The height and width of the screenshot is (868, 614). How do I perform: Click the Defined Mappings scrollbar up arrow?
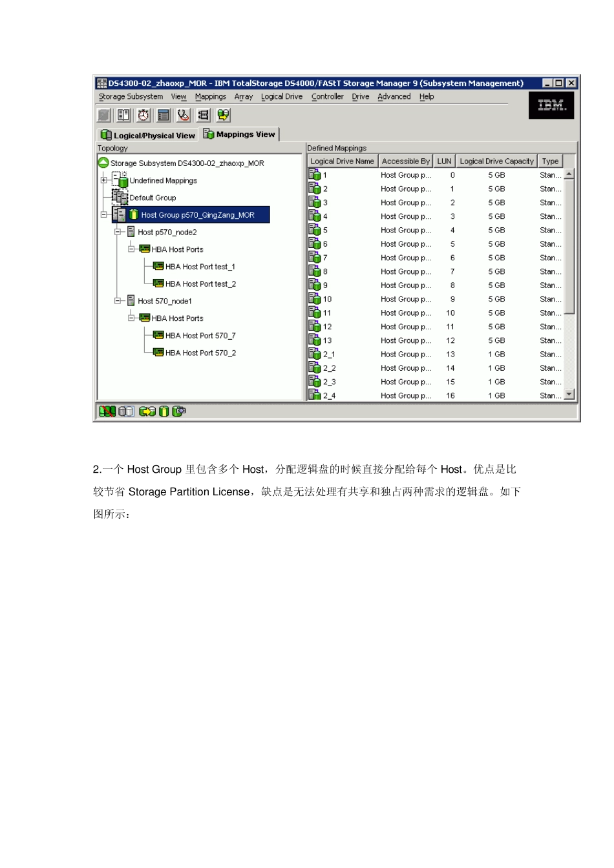[x=569, y=174]
